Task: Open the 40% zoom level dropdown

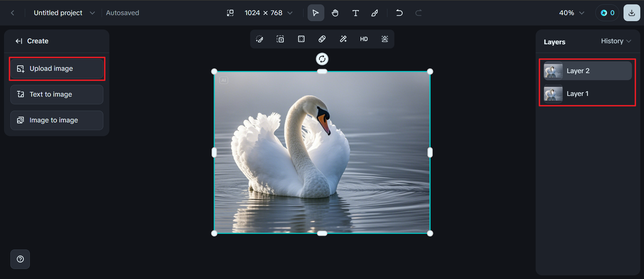Action: click(572, 13)
